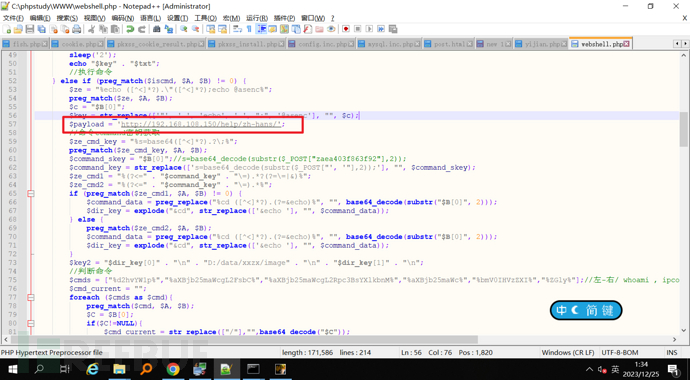Collapse the foreach fold at line 77
The image size is (690, 380).
click(x=30, y=297)
